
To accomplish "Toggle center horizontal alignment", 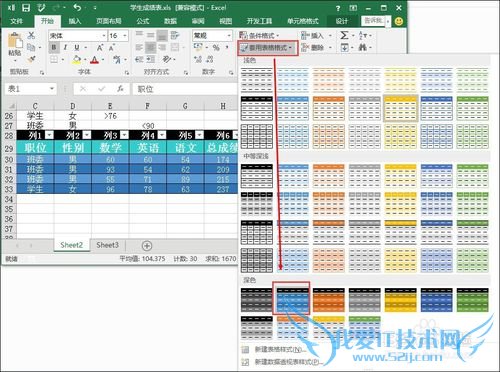I will click(x=151, y=48).
